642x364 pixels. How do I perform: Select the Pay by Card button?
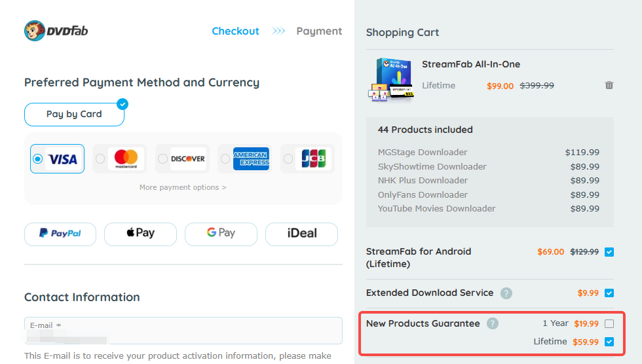(74, 114)
